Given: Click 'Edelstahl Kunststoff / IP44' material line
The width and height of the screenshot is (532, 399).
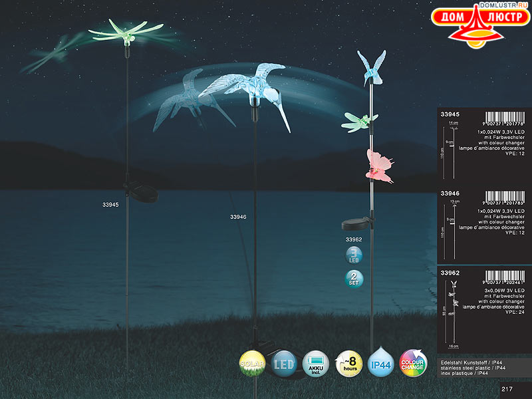Looking at the screenshot, I should pyautogui.click(x=471, y=362).
